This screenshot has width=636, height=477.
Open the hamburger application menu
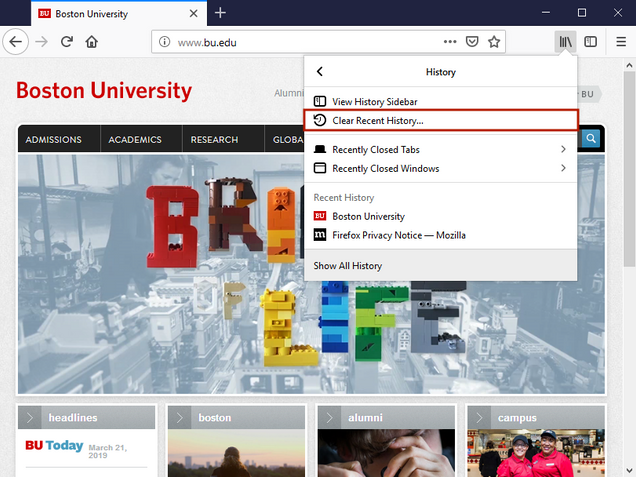click(620, 42)
